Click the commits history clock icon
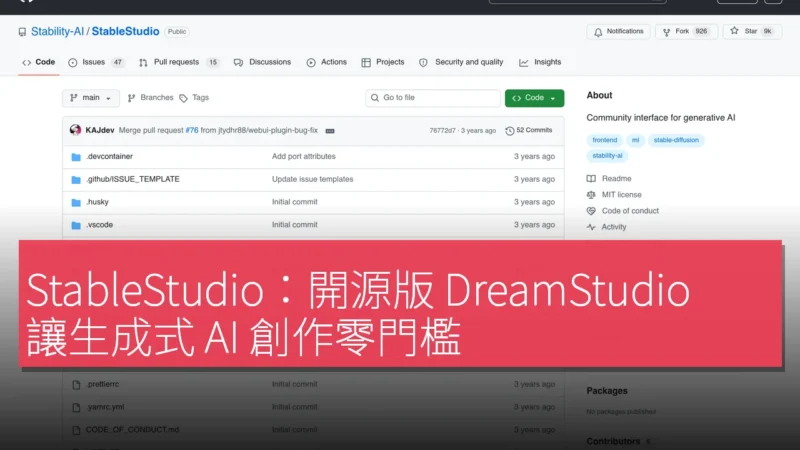The height and width of the screenshot is (450, 800). pyautogui.click(x=510, y=131)
